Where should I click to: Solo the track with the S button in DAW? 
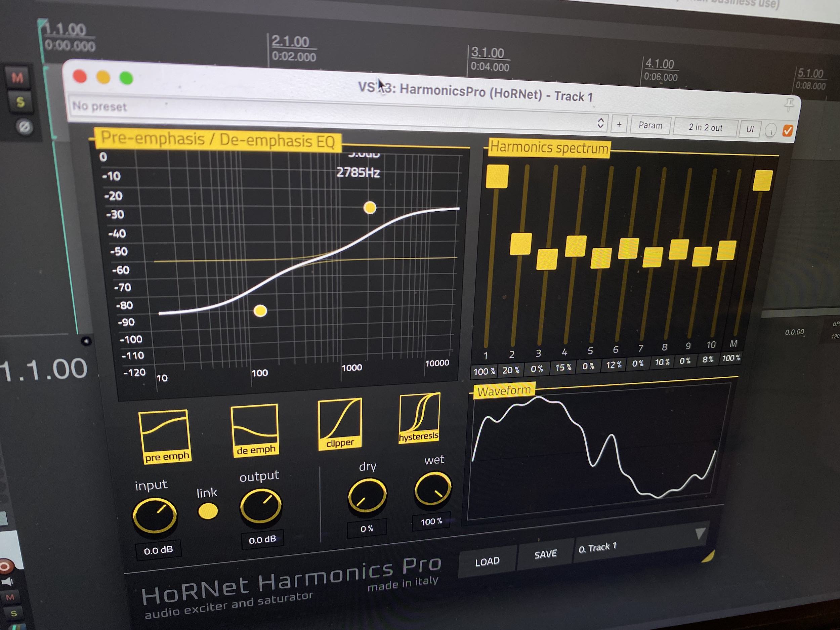[x=20, y=102]
